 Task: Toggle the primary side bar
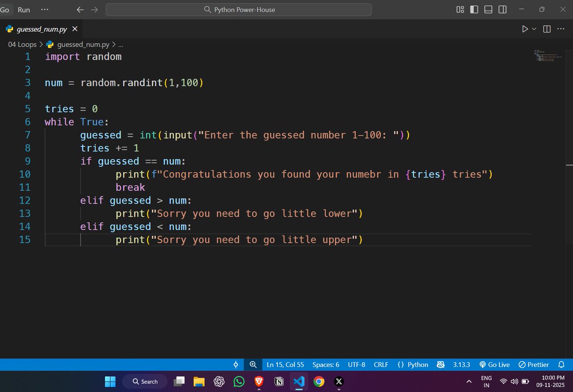(x=474, y=10)
